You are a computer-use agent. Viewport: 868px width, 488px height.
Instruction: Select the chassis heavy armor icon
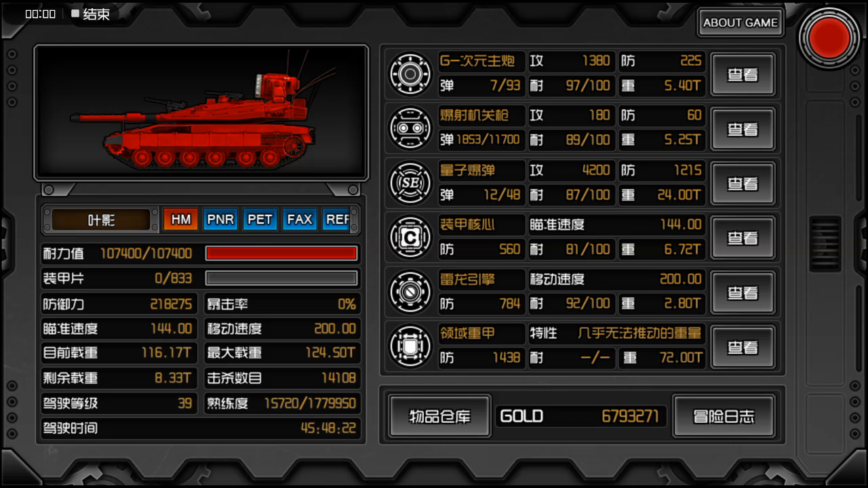coord(410,346)
